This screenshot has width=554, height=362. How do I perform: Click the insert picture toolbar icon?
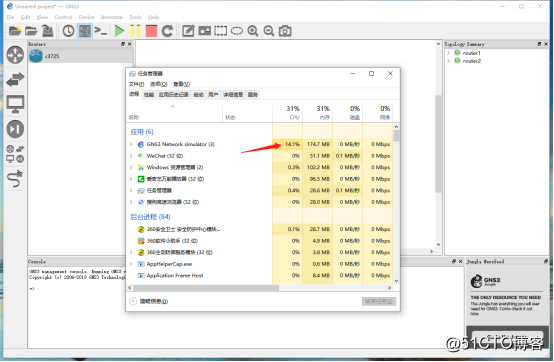(205, 31)
